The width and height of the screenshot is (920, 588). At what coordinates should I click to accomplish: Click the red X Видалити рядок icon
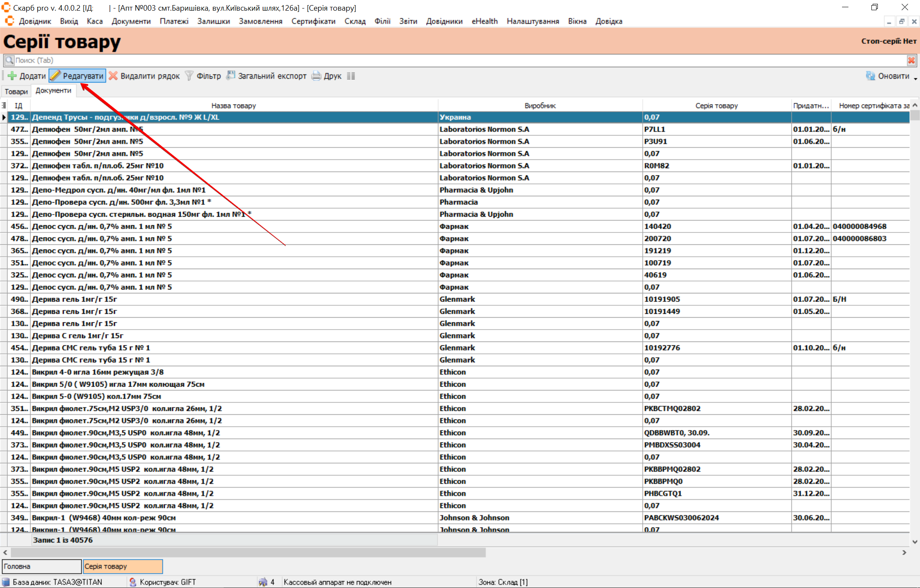[x=113, y=76]
